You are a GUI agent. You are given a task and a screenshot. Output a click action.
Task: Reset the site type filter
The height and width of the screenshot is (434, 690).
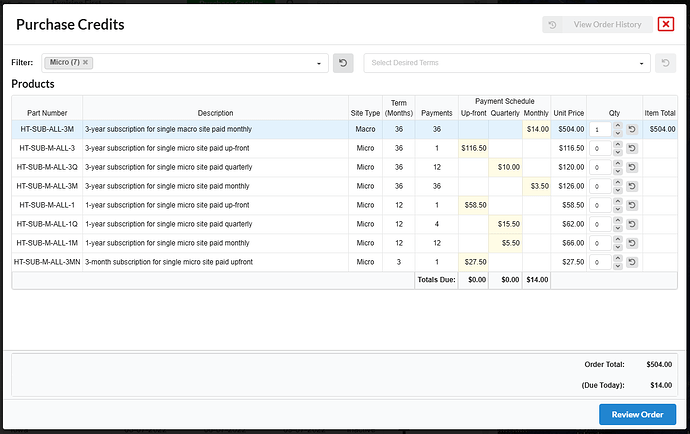342,63
